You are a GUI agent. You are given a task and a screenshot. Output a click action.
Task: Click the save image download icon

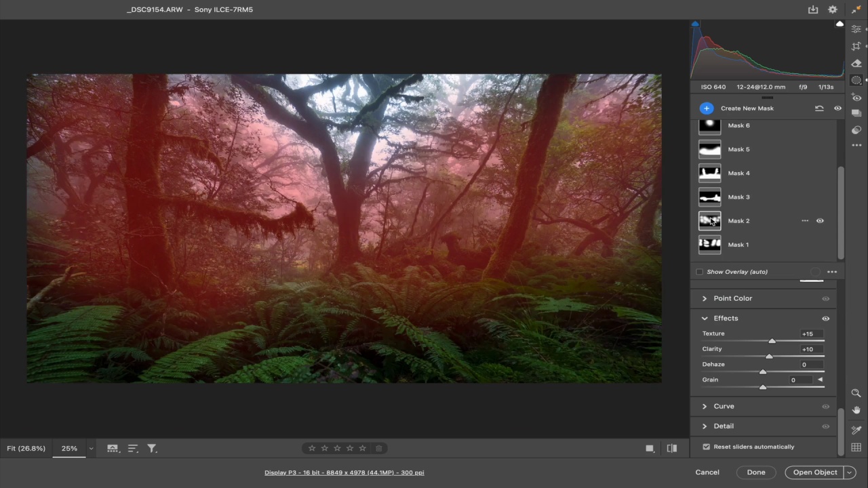pyautogui.click(x=813, y=9)
